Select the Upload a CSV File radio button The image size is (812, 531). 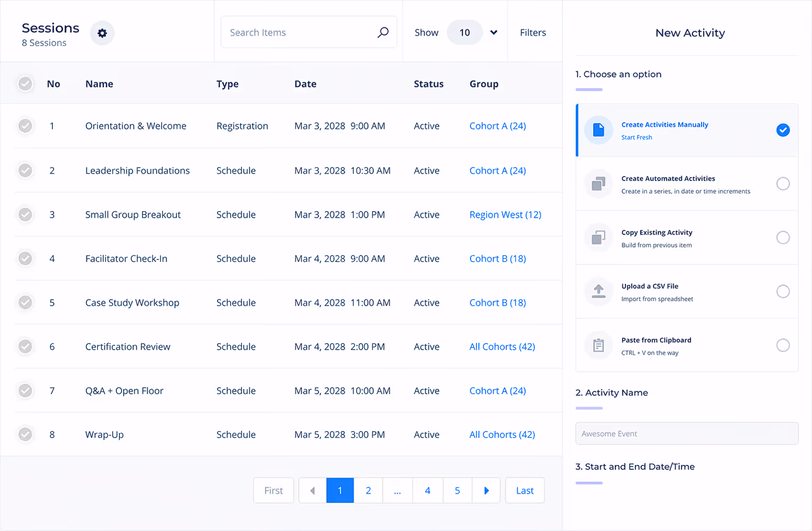(783, 291)
